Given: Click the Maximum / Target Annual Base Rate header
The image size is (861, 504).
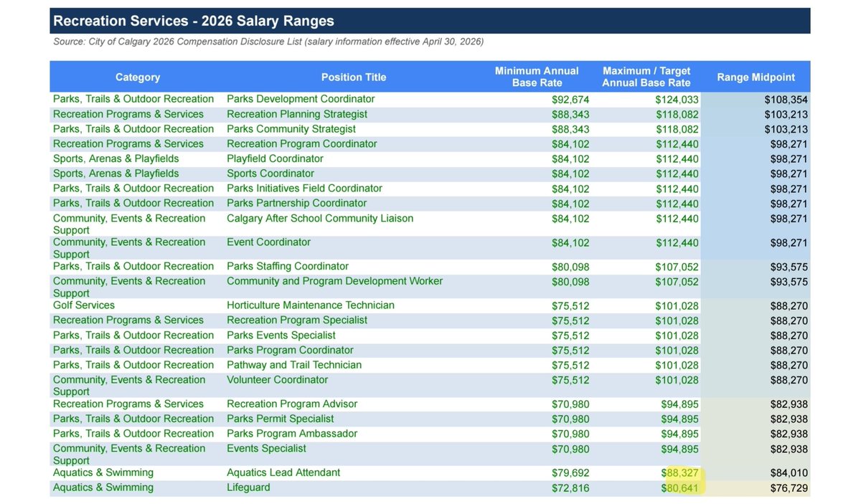Looking at the screenshot, I should (646, 77).
